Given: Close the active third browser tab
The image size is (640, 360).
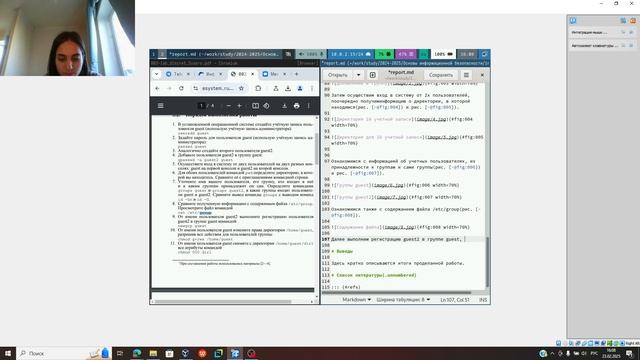Looking at the screenshot, I should click(252, 74).
